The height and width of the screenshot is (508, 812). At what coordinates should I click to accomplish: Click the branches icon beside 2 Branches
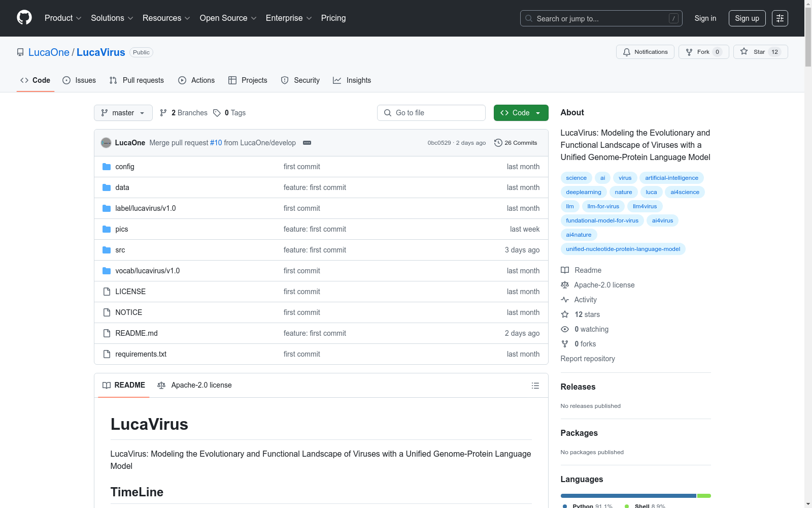(x=163, y=113)
